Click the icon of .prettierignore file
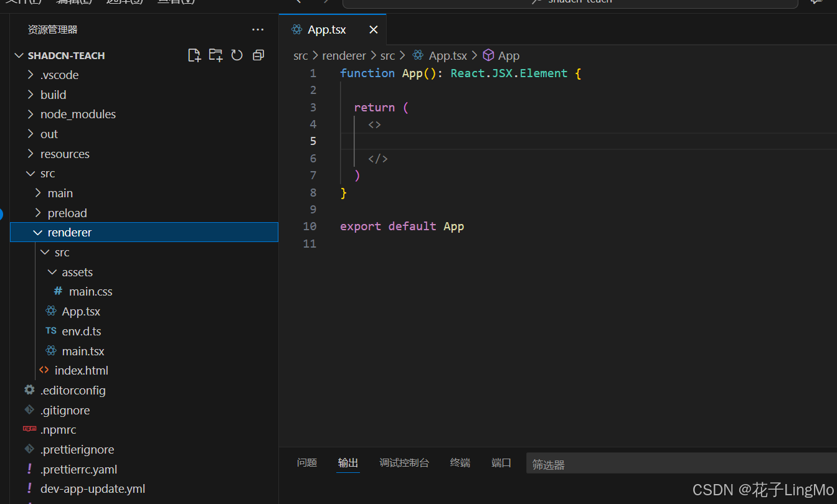The width and height of the screenshot is (837, 504). pos(29,449)
